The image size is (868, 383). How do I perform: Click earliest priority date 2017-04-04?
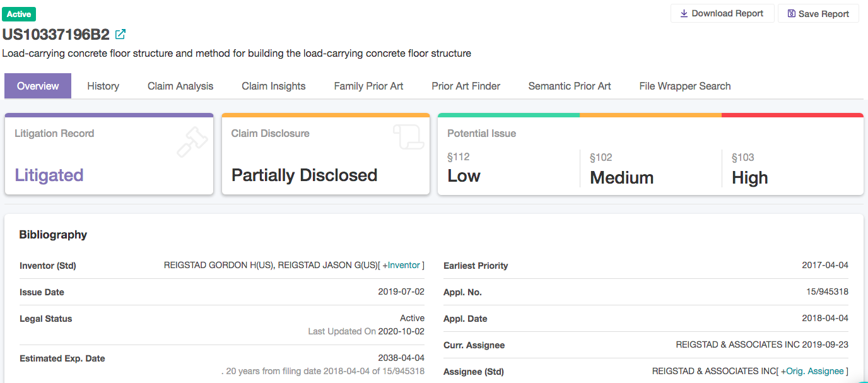point(825,265)
